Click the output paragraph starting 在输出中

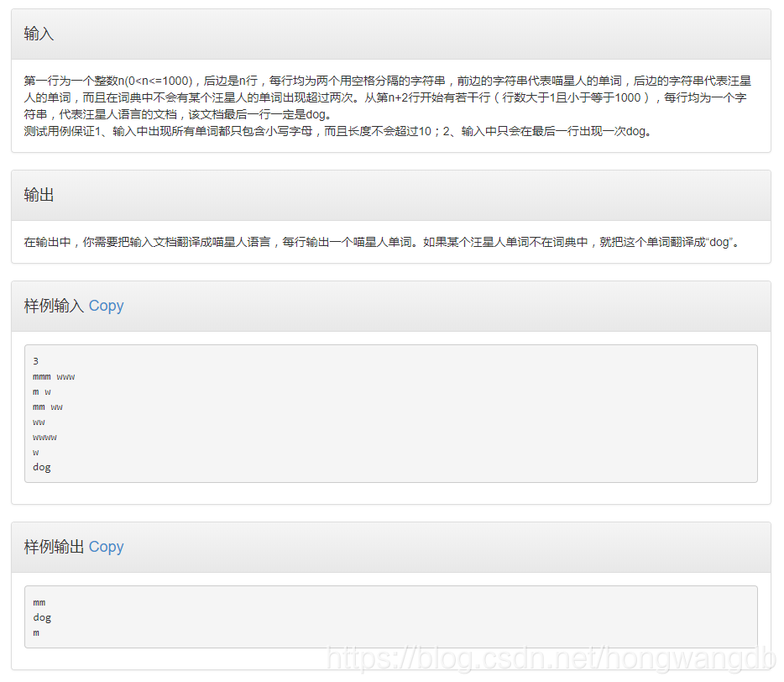coord(383,242)
